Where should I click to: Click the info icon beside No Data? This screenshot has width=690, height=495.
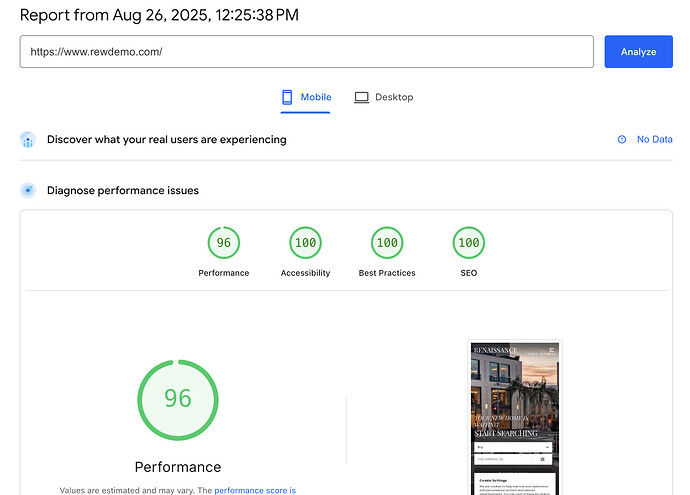622,140
